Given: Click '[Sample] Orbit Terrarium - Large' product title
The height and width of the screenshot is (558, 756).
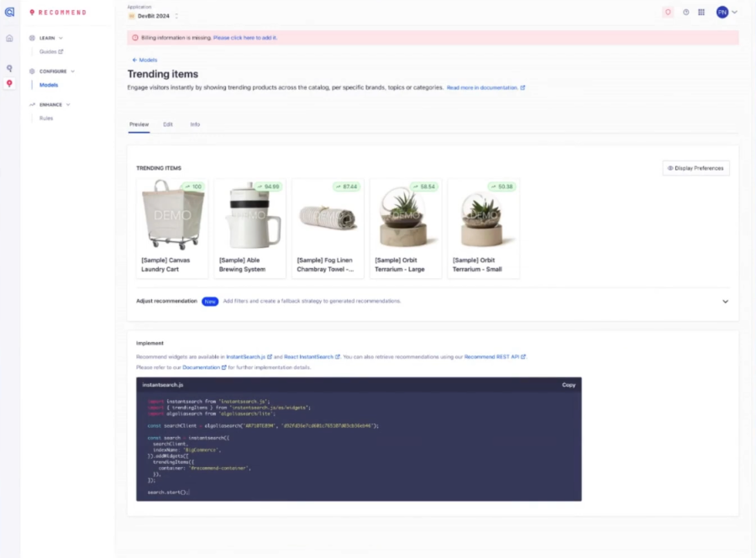Looking at the screenshot, I should [399, 265].
